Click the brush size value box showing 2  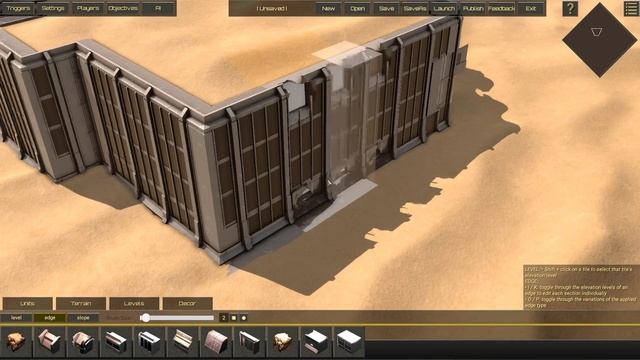tap(224, 318)
